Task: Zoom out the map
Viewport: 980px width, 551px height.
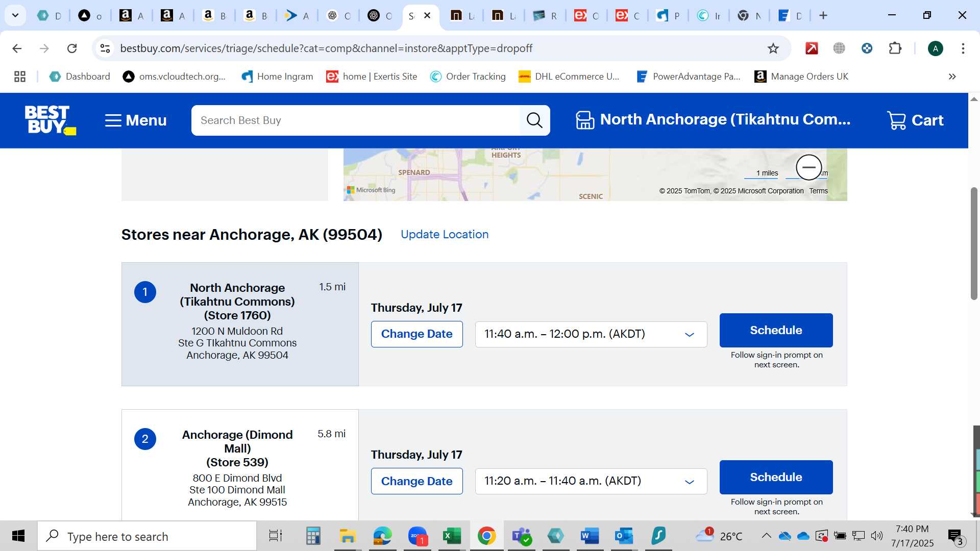Action: coord(808,167)
